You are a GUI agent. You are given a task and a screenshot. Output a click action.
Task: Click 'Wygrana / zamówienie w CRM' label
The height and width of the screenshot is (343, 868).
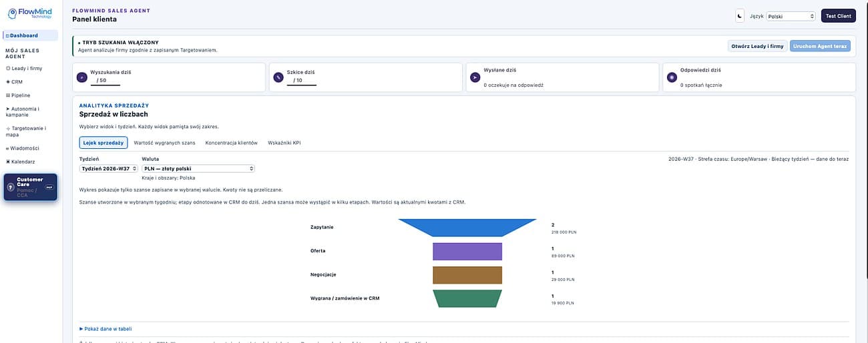(x=345, y=298)
